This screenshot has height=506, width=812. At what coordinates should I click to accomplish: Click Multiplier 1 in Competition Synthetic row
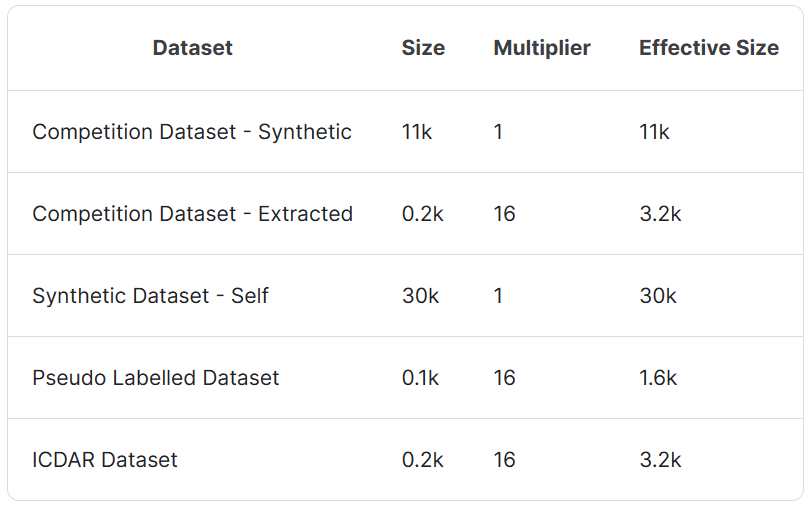click(x=498, y=132)
